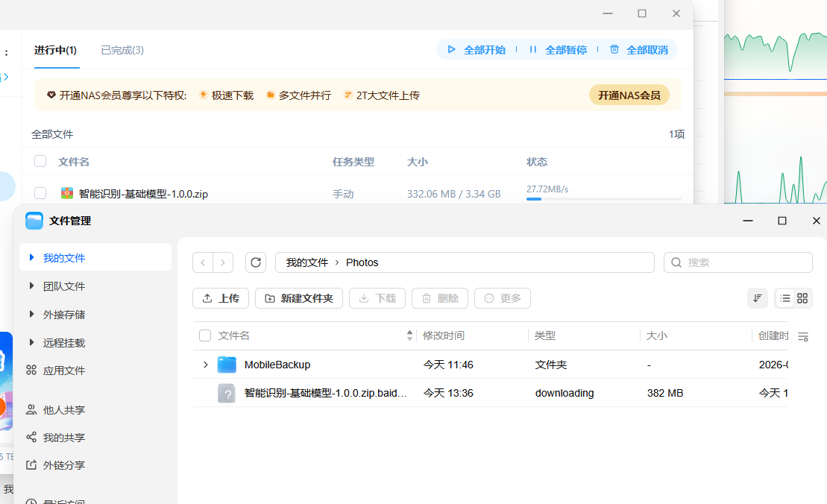Click the download progress bar of the zip
This screenshot has width=827, height=504.
pos(604,199)
